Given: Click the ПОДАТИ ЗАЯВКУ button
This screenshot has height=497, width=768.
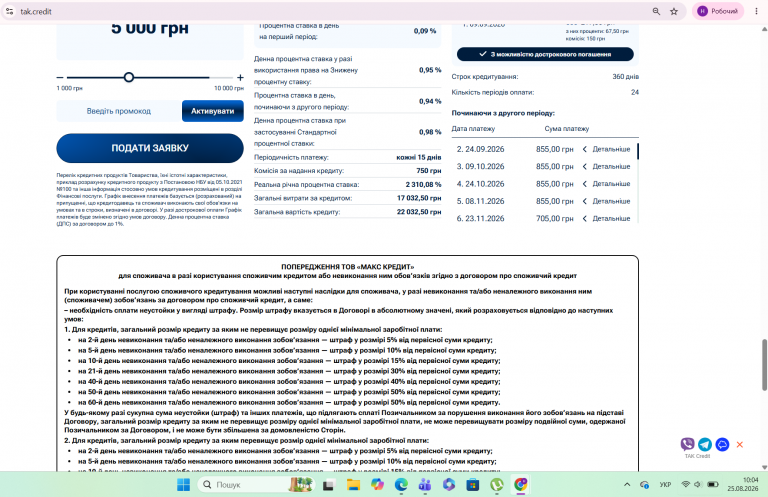Looking at the screenshot, I should [x=150, y=148].
